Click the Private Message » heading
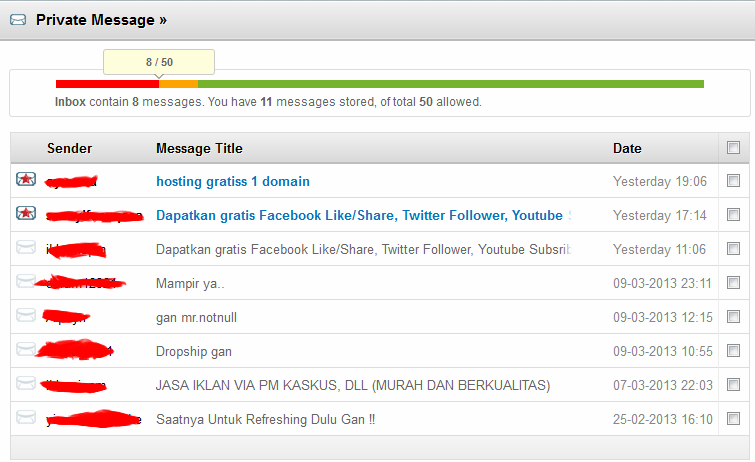 (x=101, y=20)
